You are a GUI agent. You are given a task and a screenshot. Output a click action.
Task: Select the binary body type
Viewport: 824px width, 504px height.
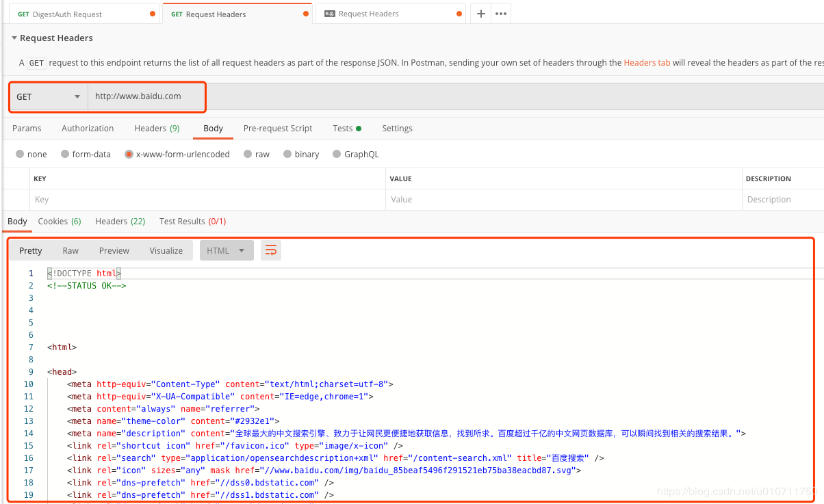(x=301, y=155)
